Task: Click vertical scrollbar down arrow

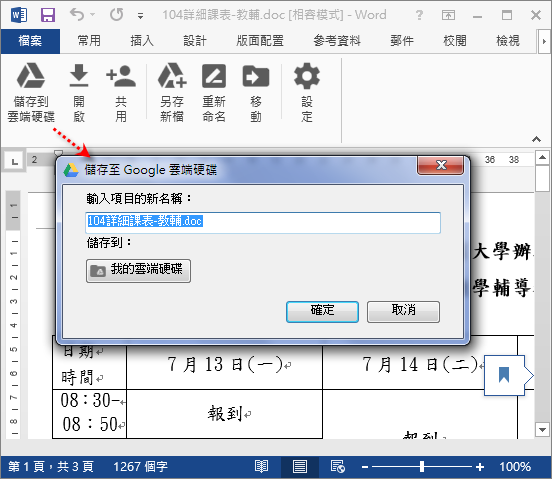Action: tap(542, 430)
